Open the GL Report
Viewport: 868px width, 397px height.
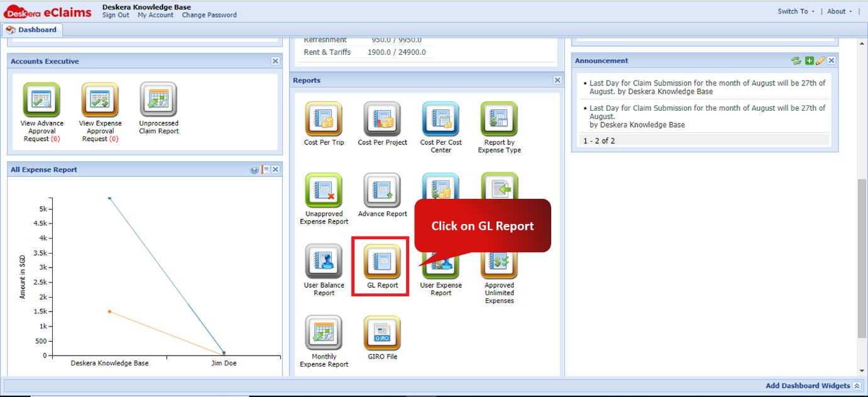pyautogui.click(x=380, y=261)
